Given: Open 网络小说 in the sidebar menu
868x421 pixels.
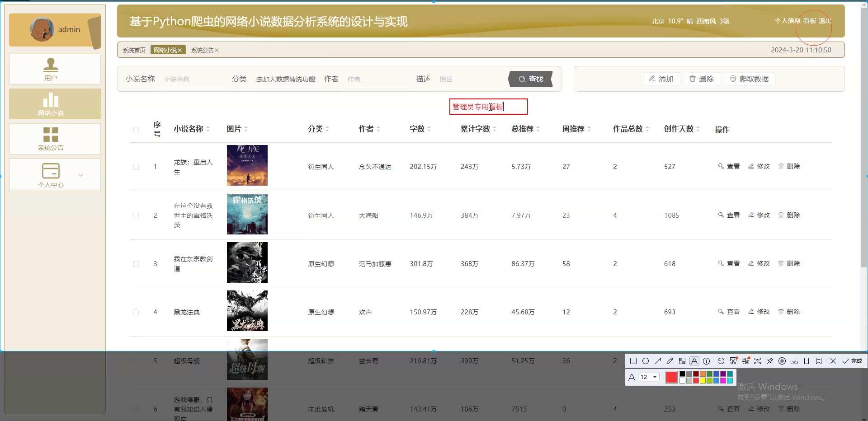Looking at the screenshot, I should coord(55,104).
